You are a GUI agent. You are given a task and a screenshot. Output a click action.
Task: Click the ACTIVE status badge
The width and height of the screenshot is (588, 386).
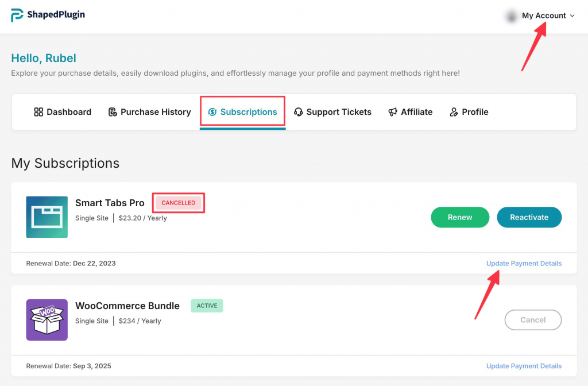tap(207, 306)
